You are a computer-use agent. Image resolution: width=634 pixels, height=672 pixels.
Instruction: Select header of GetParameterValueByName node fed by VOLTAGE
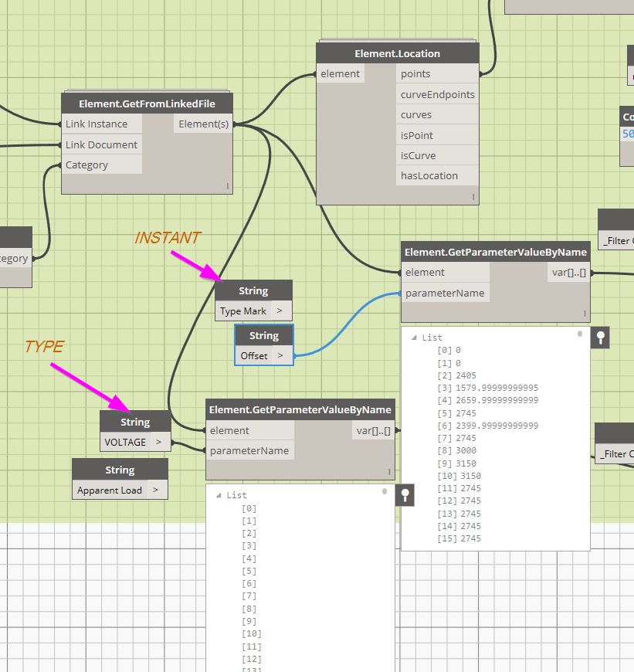300,409
